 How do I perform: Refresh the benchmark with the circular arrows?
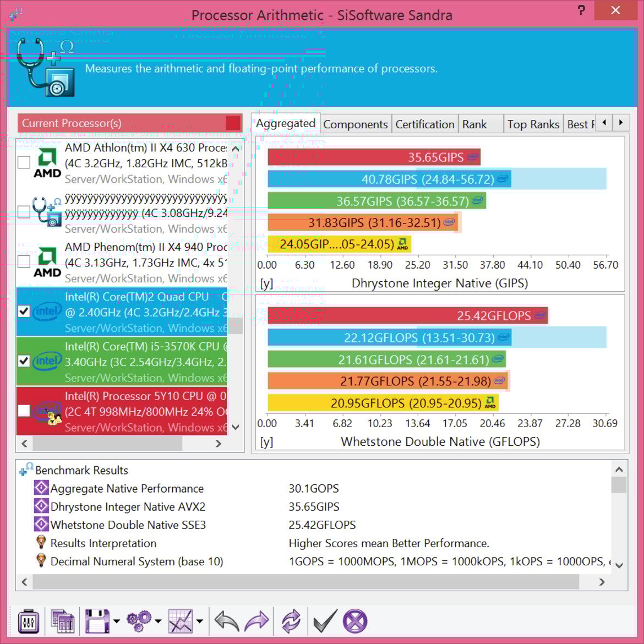[x=291, y=621]
